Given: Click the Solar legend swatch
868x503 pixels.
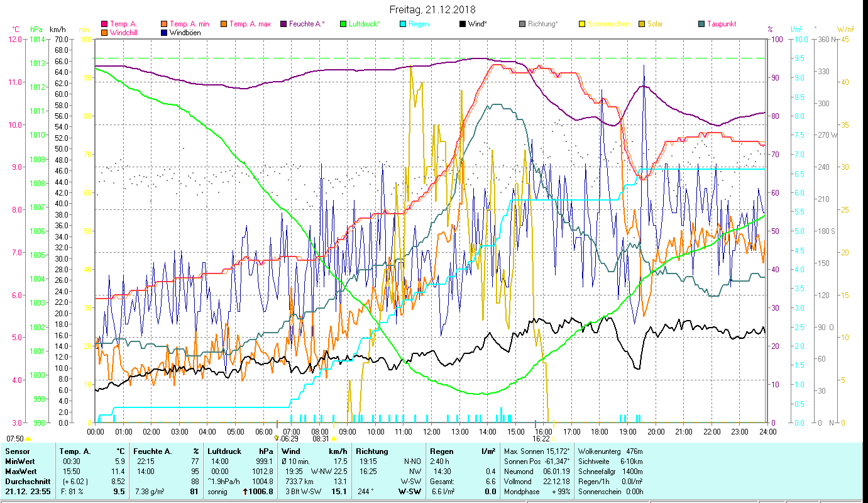Looking at the screenshot, I should (x=641, y=24).
